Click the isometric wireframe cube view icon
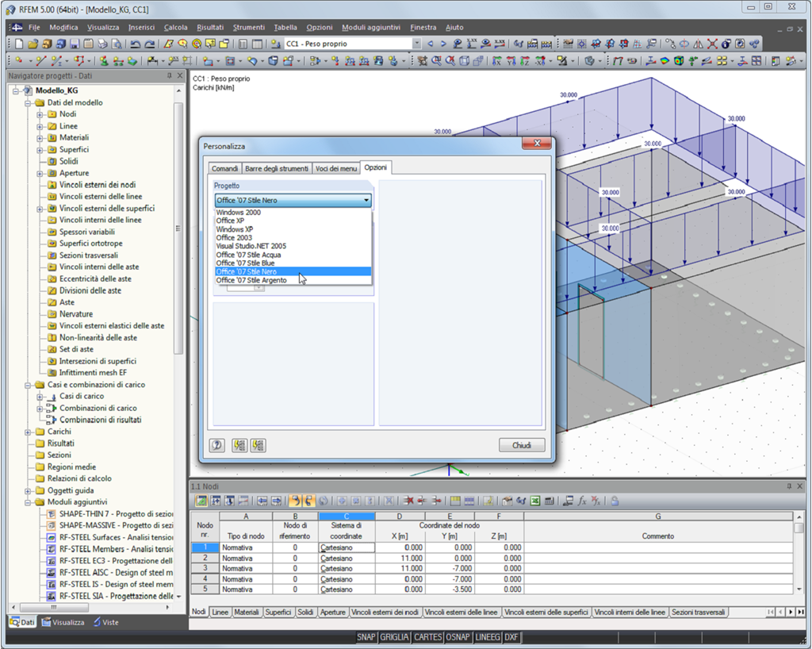The height and width of the screenshot is (649, 812). point(464,60)
